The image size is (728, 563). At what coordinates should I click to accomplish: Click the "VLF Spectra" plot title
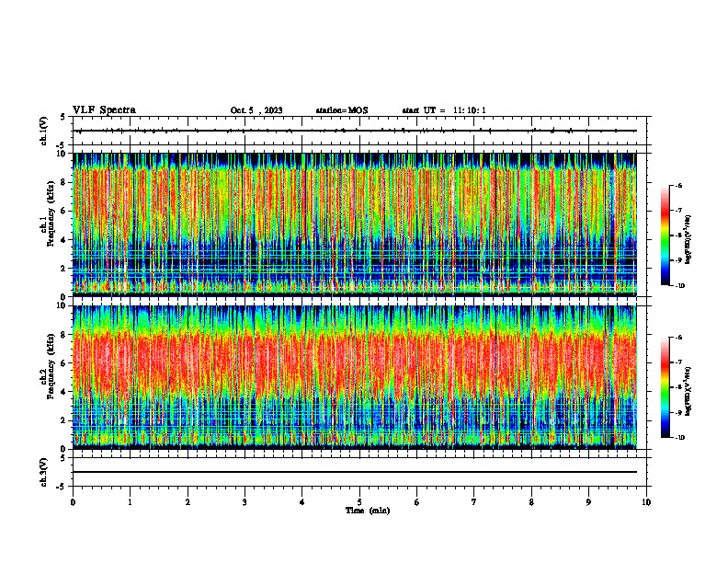pos(104,110)
